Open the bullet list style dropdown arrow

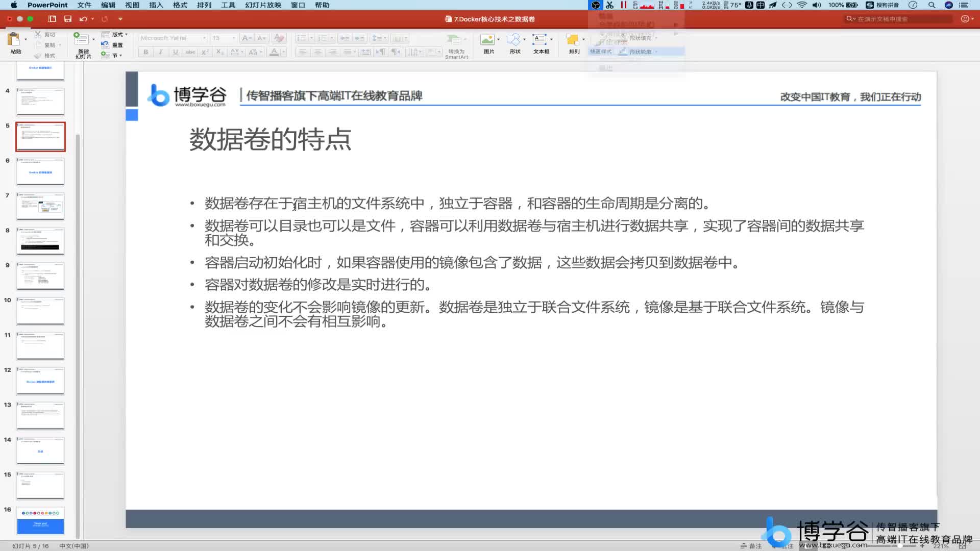point(311,38)
